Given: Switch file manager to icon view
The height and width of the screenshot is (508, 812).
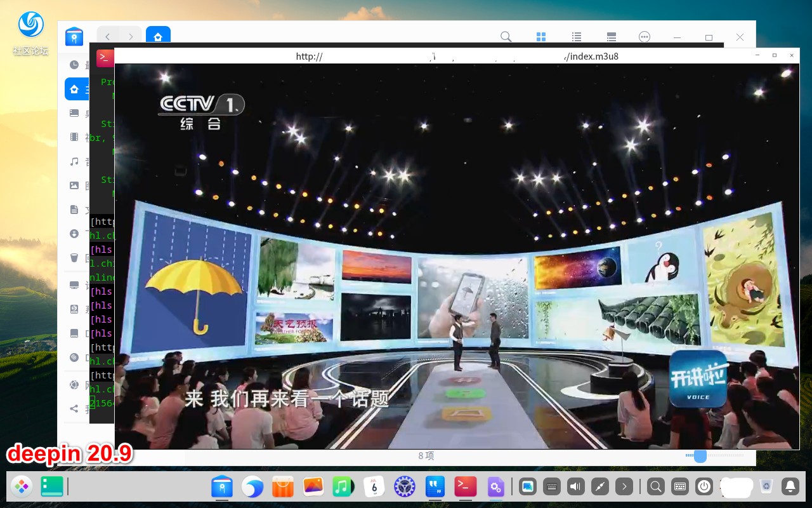Looking at the screenshot, I should tap(541, 37).
